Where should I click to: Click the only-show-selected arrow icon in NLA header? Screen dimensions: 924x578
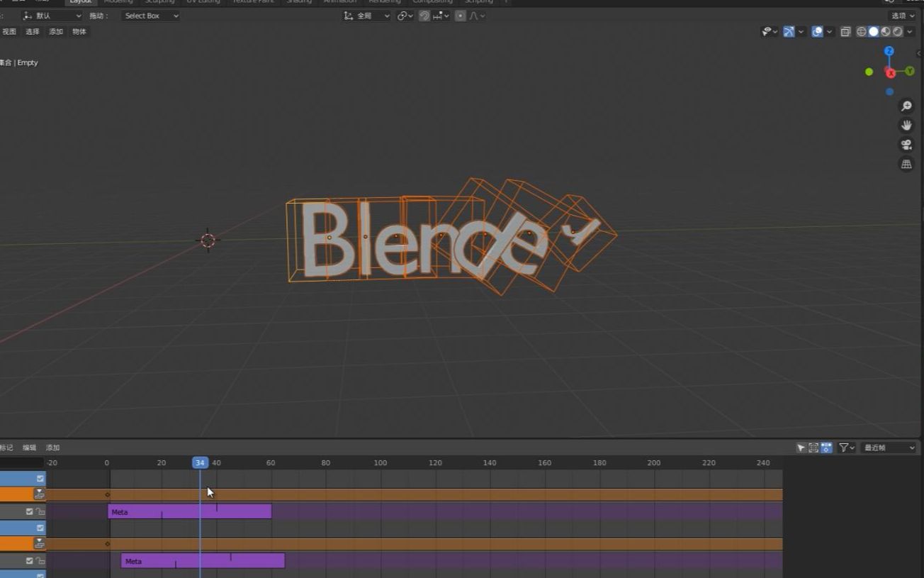[x=801, y=448]
